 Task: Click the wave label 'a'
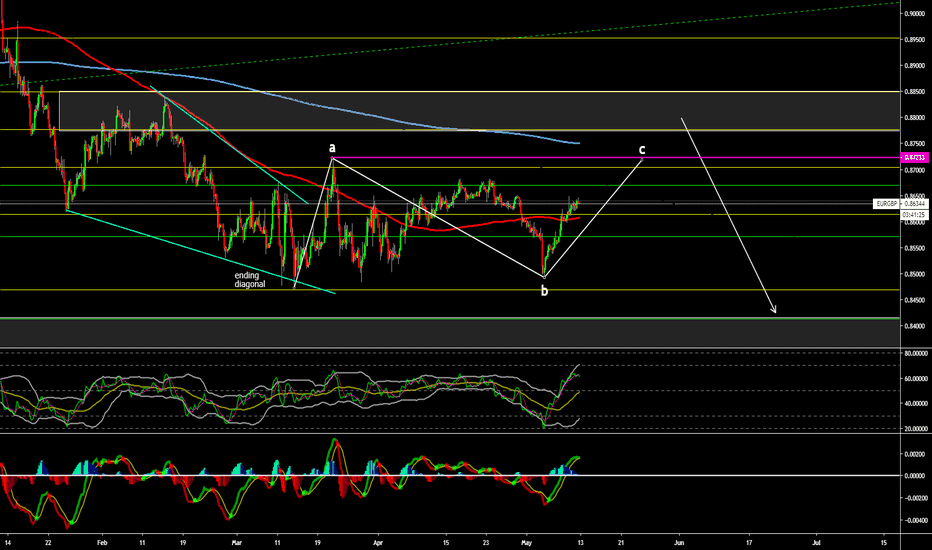(332, 147)
